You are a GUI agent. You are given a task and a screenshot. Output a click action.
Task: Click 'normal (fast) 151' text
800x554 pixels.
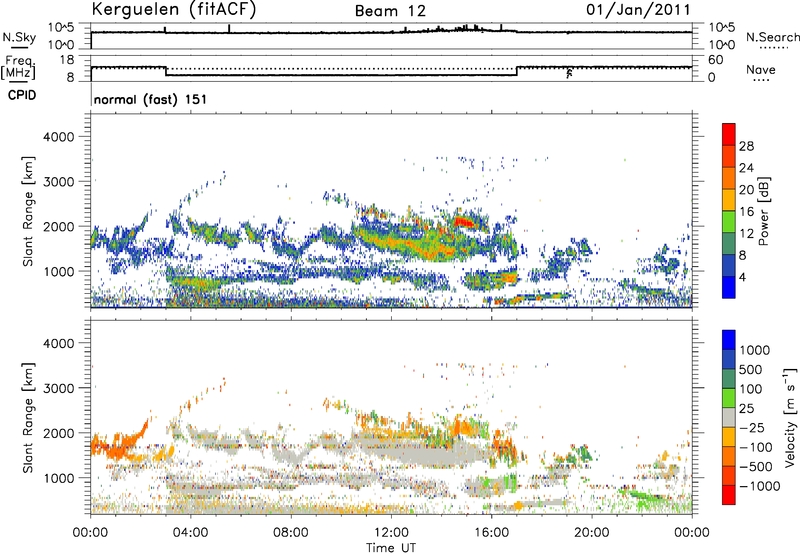pyautogui.click(x=151, y=99)
